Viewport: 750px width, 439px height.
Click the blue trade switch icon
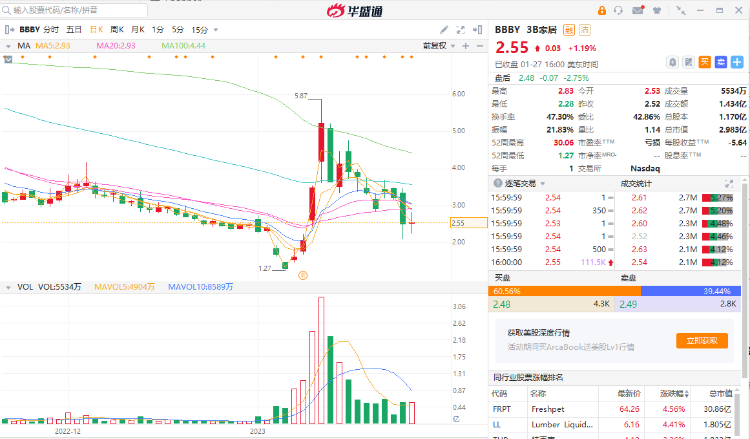(x=721, y=62)
